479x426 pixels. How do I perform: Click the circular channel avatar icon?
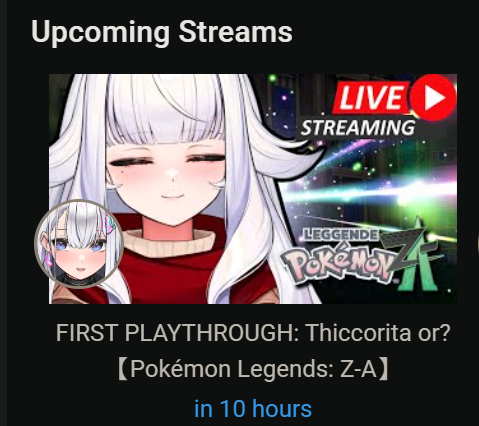pyautogui.click(x=79, y=244)
